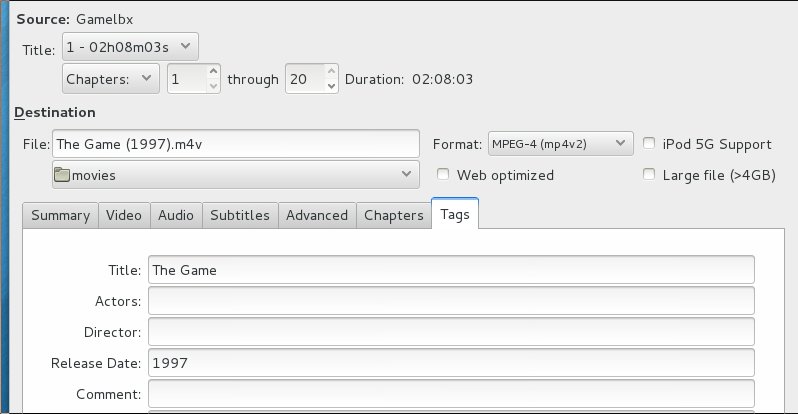This screenshot has width=798, height=414.
Task: Enable Large file (>4GB) option
Action: pyautogui.click(x=649, y=174)
